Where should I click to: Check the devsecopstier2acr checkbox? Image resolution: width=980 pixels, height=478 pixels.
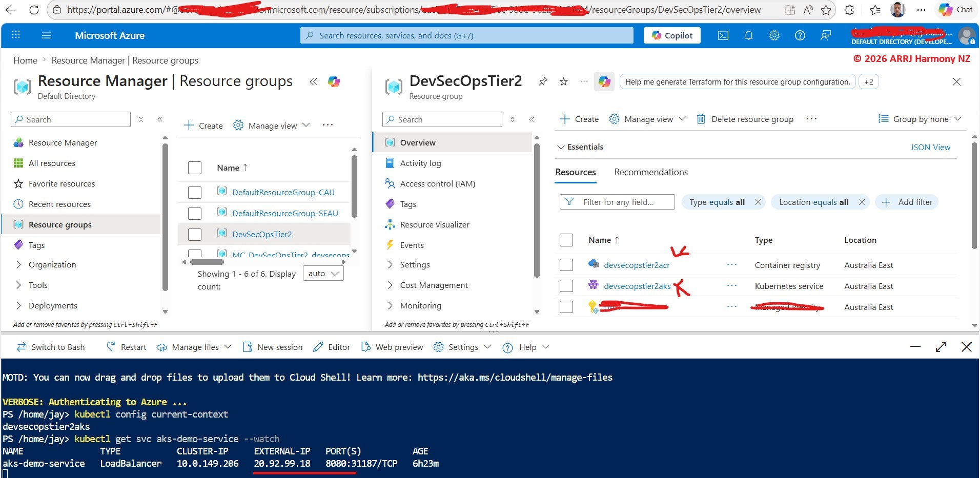point(566,265)
